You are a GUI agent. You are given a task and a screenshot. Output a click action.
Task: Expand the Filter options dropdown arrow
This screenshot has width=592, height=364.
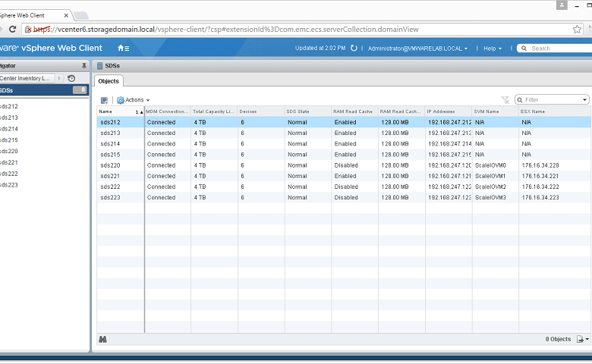tap(584, 100)
